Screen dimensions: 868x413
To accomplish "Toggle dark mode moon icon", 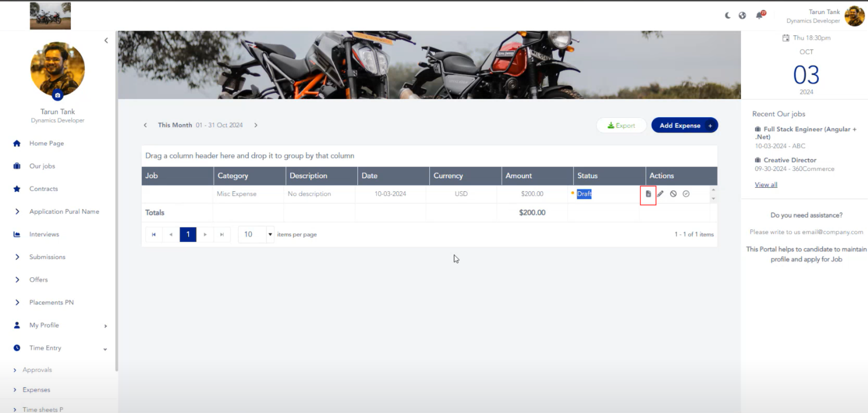I will (x=727, y=15).
